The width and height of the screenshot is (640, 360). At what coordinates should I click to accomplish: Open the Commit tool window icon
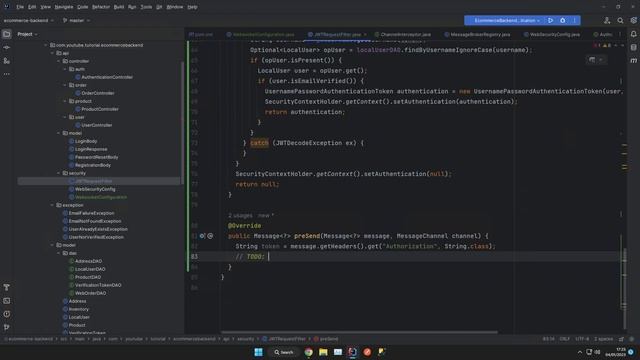point(7,47)
